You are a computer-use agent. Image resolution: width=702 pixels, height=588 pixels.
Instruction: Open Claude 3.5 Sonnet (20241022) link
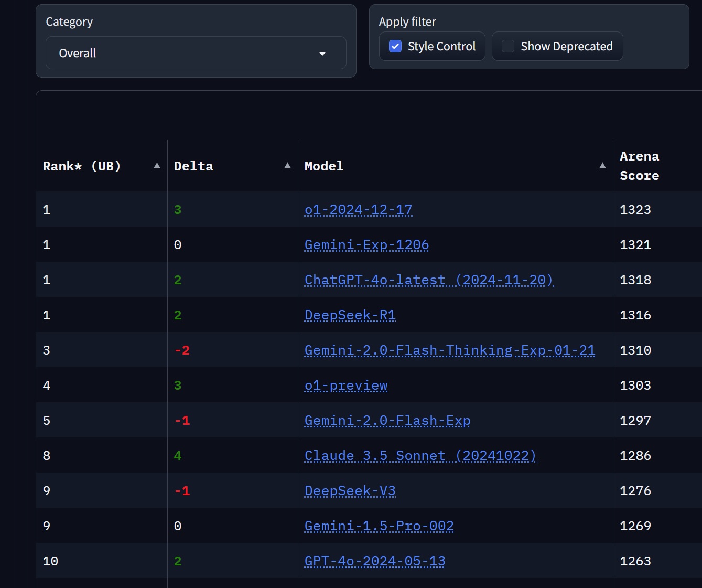[x=420, y=456]
